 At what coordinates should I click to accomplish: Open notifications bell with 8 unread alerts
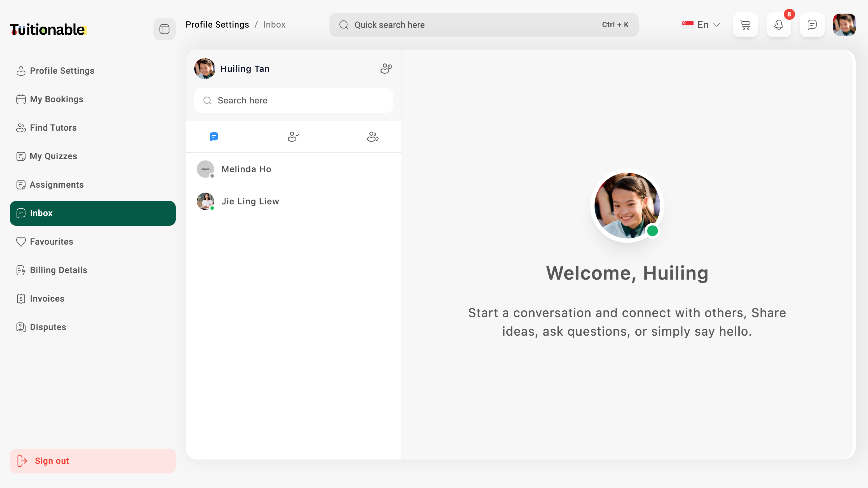tap(779, 25)
